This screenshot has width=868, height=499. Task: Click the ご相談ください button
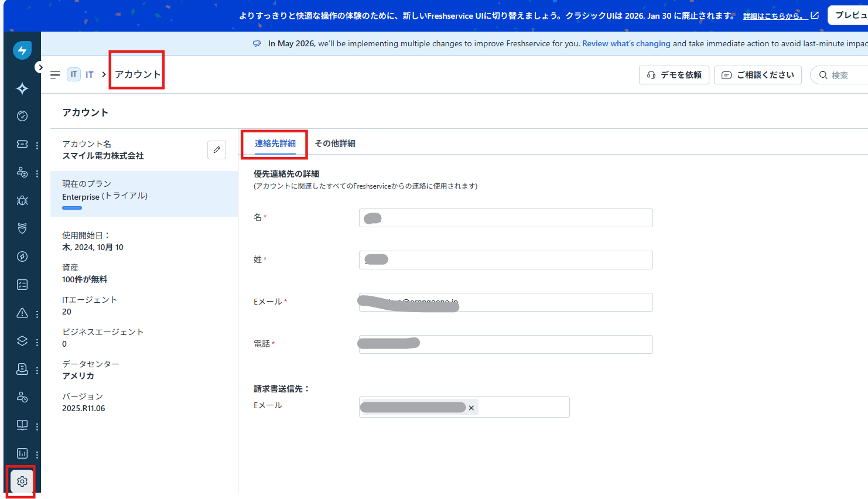[x=758, y=75]
